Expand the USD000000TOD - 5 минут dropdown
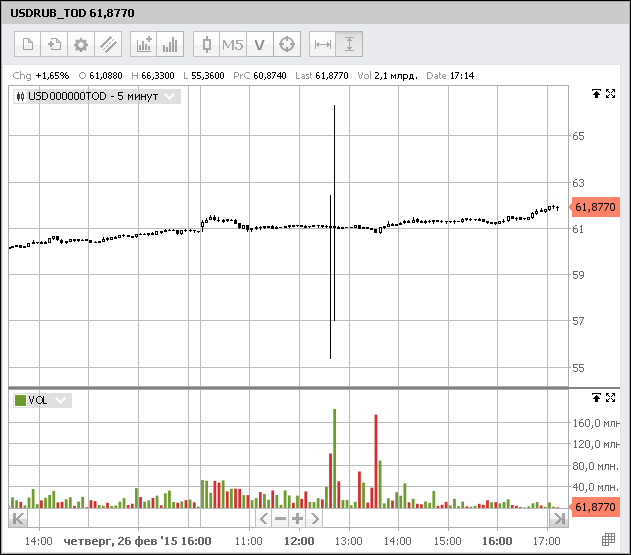Screen dimensions: 631x555 click(x=170, y=96)
